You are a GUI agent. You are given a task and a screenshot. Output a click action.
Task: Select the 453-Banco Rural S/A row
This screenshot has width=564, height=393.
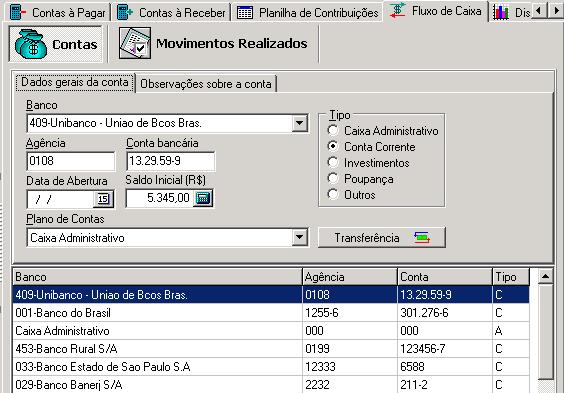[271, 349]
